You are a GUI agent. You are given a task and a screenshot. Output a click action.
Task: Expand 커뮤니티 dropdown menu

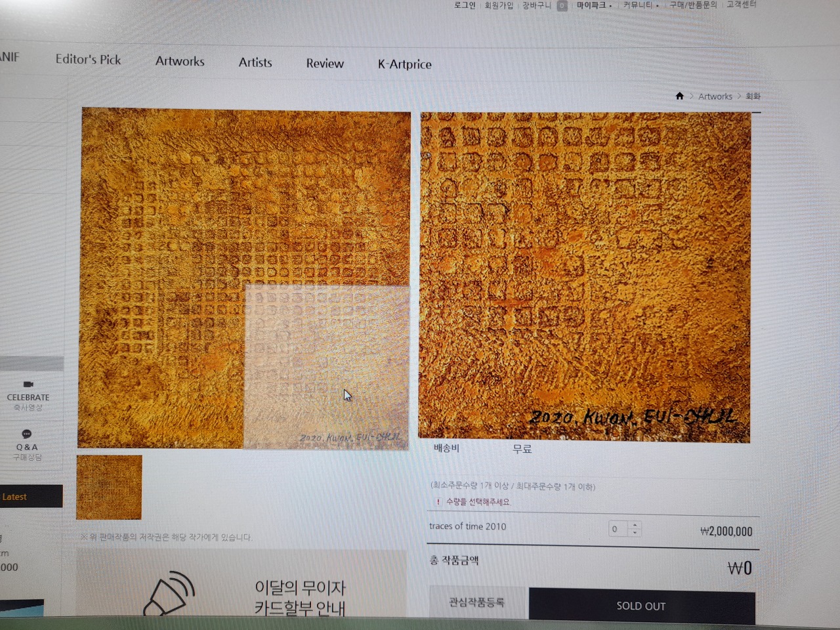point(641,5)
